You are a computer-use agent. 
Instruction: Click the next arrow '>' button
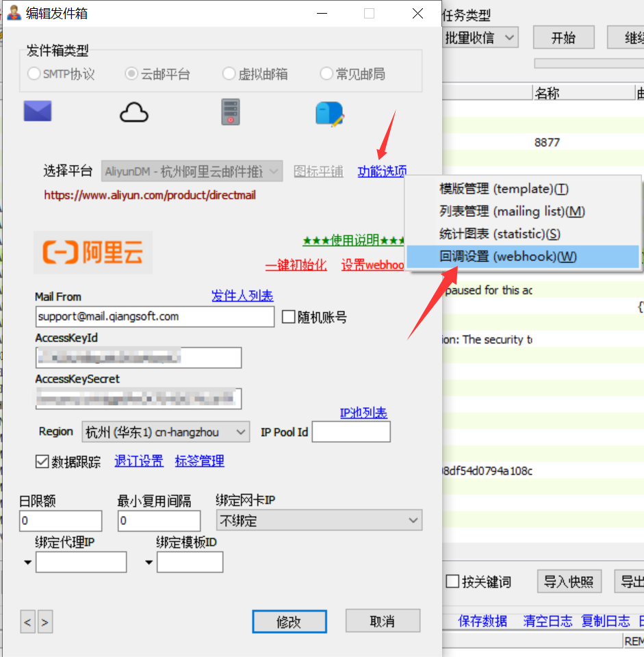pos(45,622)
